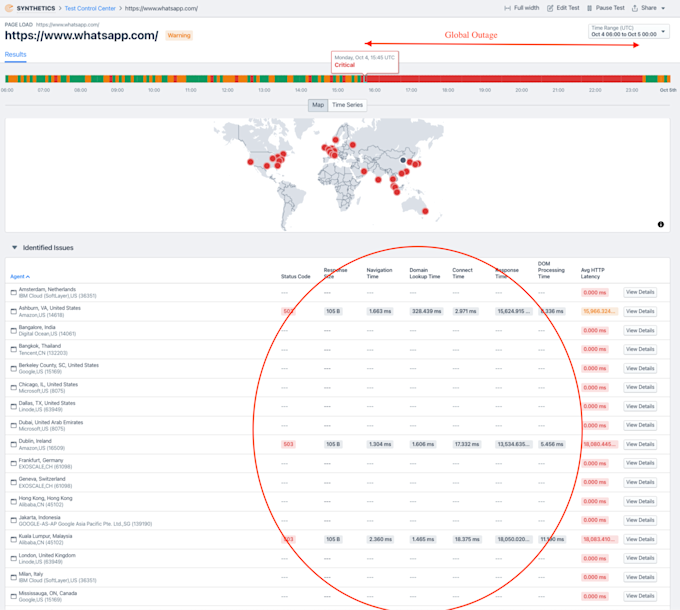Click agent icon for Ashburn, VA row
The width and height of the screenshot is (680, 610).
click(x=13, y=311)
